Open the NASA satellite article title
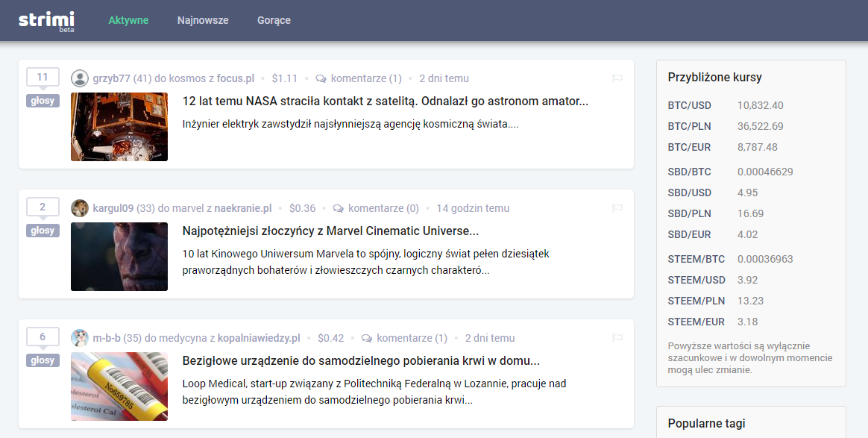 tap(385, 101)
